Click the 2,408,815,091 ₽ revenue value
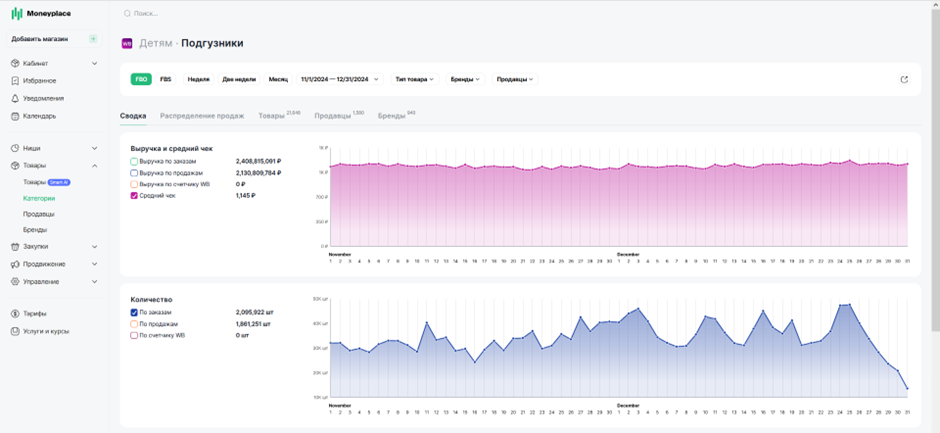Viewport: 940px width, 433px height. pyautogui.click(x=259, y=161)
